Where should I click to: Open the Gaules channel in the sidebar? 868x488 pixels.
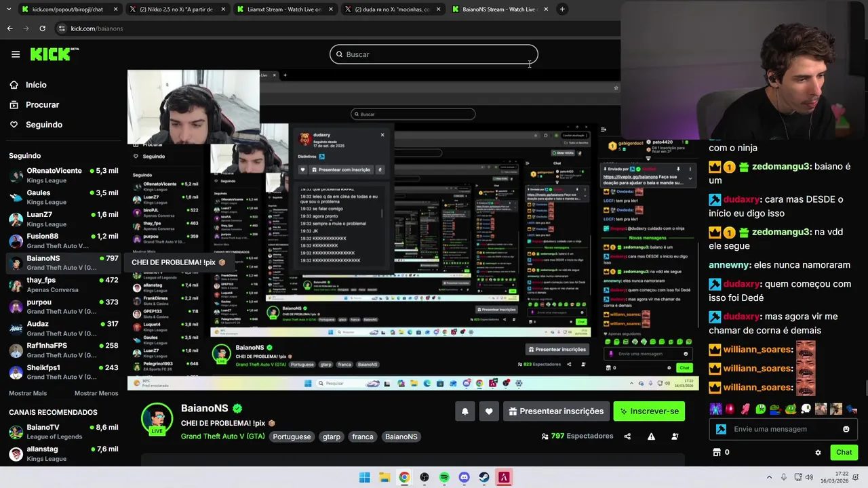pyautogui.click(x=64, y=197)
